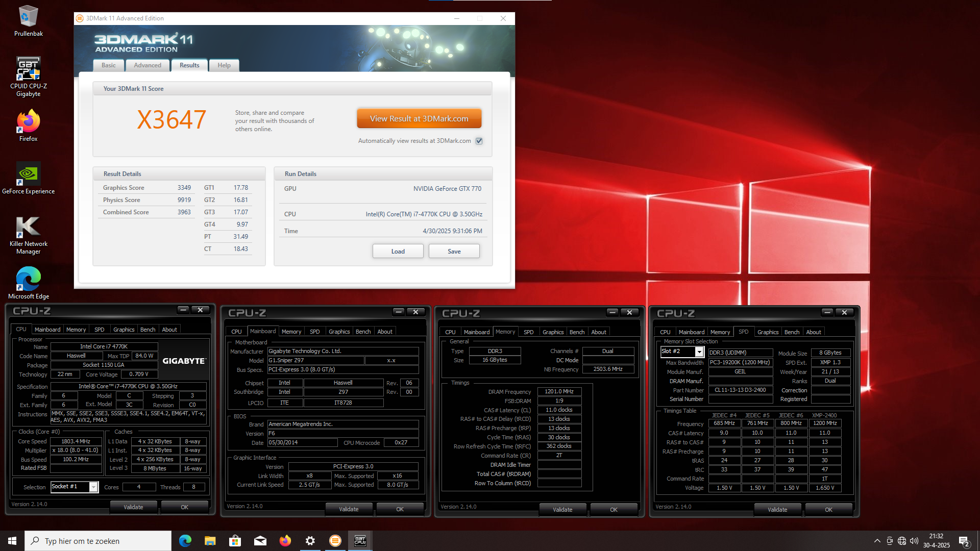Click Validate in CPU-Z Memory window
Viewport: 980px width, 551px height.
[x=562, y=510]
